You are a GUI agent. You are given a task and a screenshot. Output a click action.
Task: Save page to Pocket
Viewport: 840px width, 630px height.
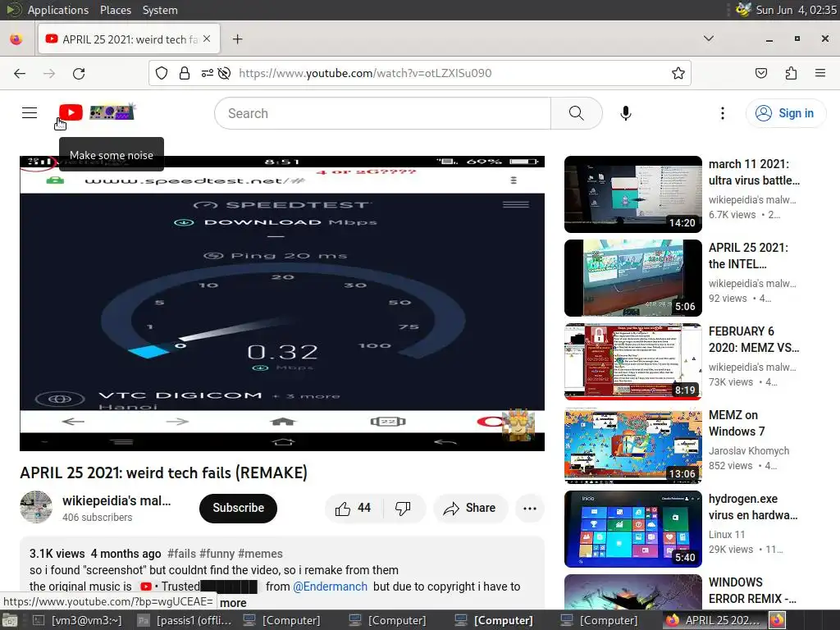click(x=760, y=73)
